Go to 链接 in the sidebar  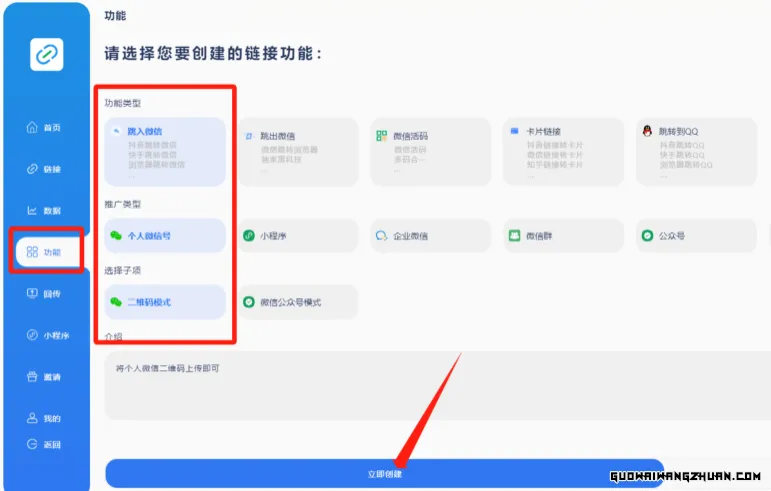(52, 169)
